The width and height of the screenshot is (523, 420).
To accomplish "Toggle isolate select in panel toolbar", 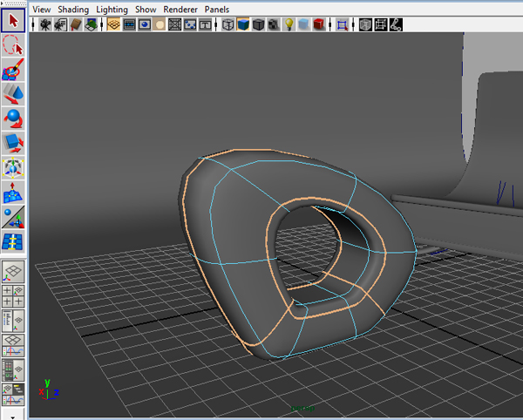I will click(x=344, y=25).
